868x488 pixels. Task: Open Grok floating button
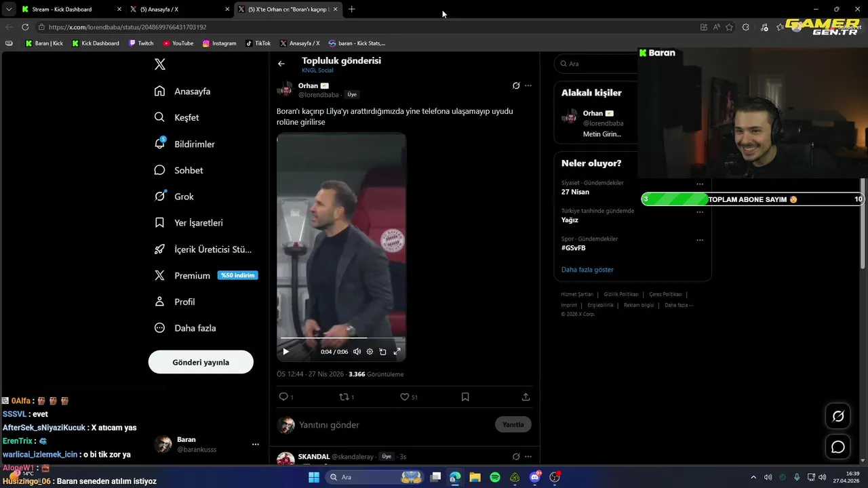click(x=838, y=416)
